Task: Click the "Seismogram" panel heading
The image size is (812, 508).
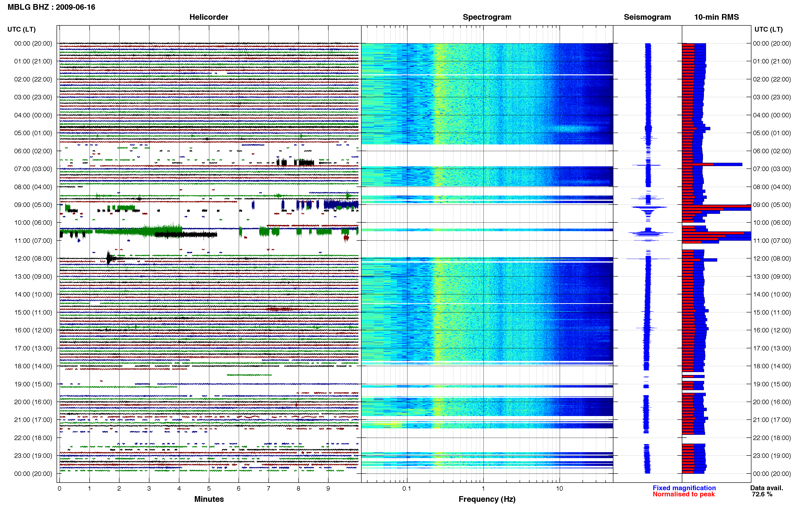Action: click(647, 17)
